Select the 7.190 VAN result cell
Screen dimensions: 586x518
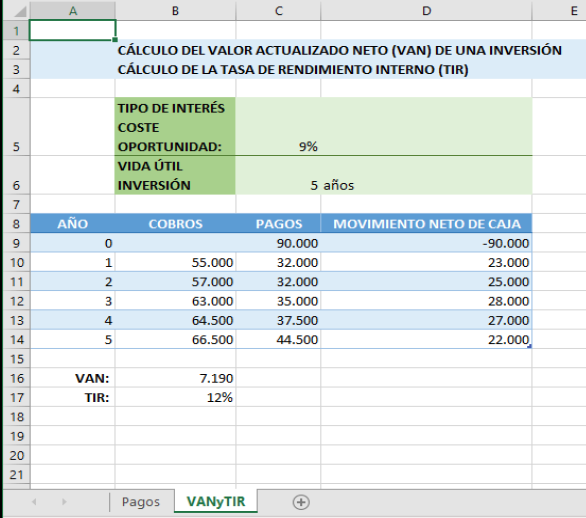tap(175, 378)
